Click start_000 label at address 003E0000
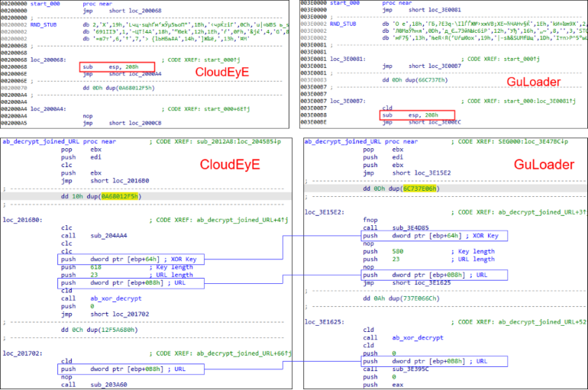This screenshot has height=390, width=588. pyautogui.click(x=344, y=2)
